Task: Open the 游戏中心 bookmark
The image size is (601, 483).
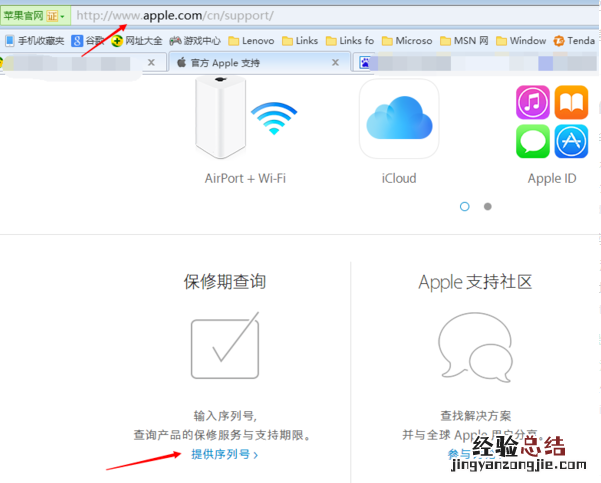Action: tap(195, 41)
